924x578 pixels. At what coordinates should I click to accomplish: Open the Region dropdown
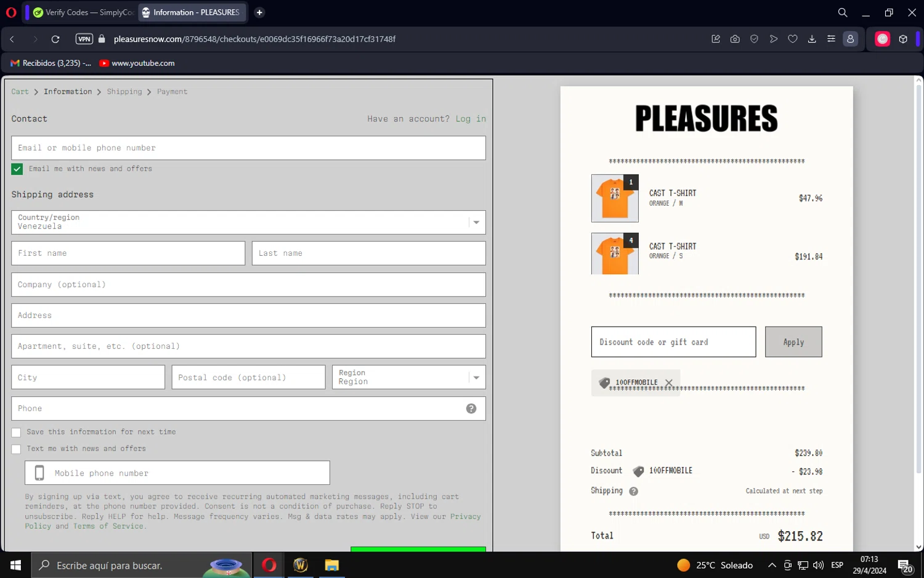coord(409,377)
